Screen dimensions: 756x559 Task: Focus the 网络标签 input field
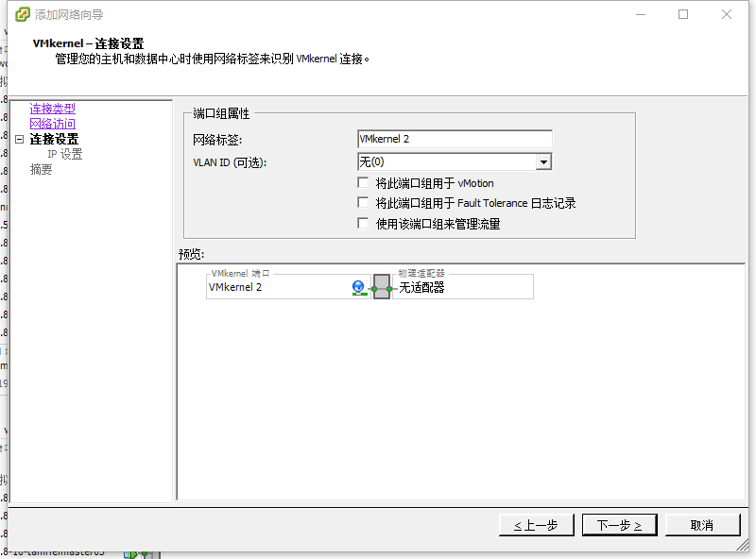point(455,139)
